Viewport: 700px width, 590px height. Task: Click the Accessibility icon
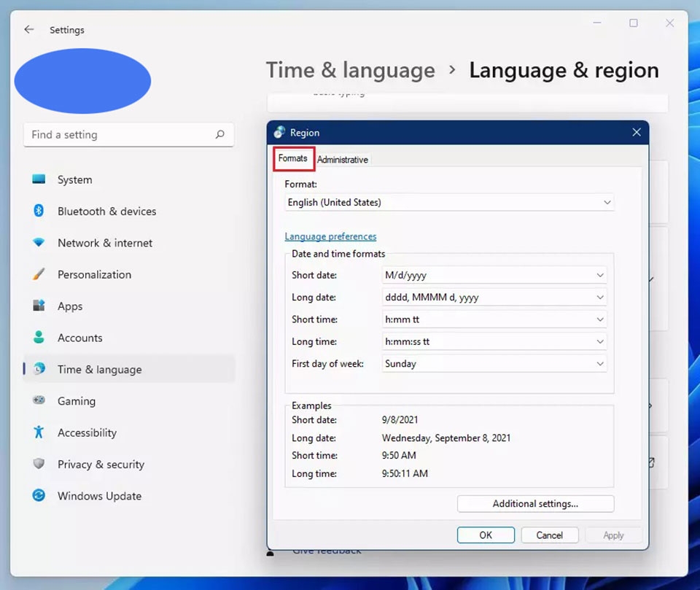pos(40,432)
